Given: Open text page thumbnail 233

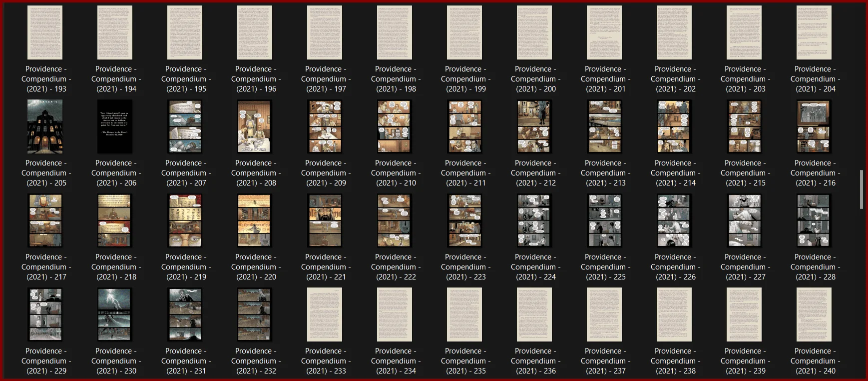Looking at the screenshot, I should (325, 314).
